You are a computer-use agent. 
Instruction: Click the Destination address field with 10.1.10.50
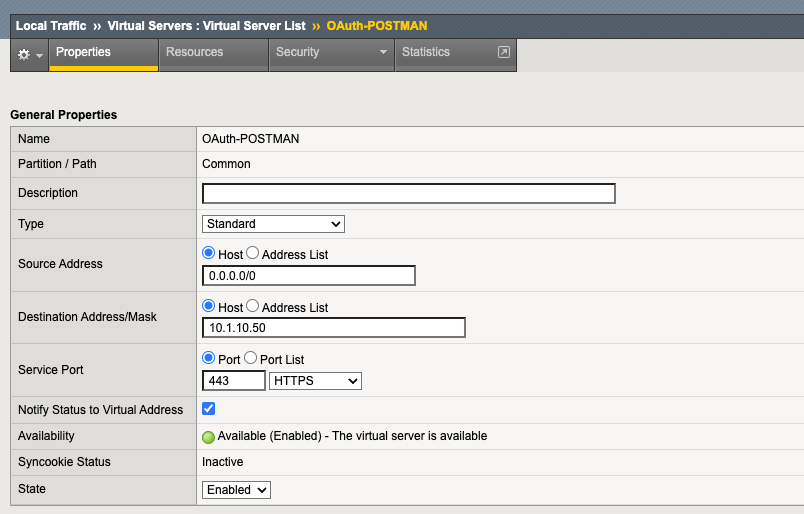[x=333, y=328]
